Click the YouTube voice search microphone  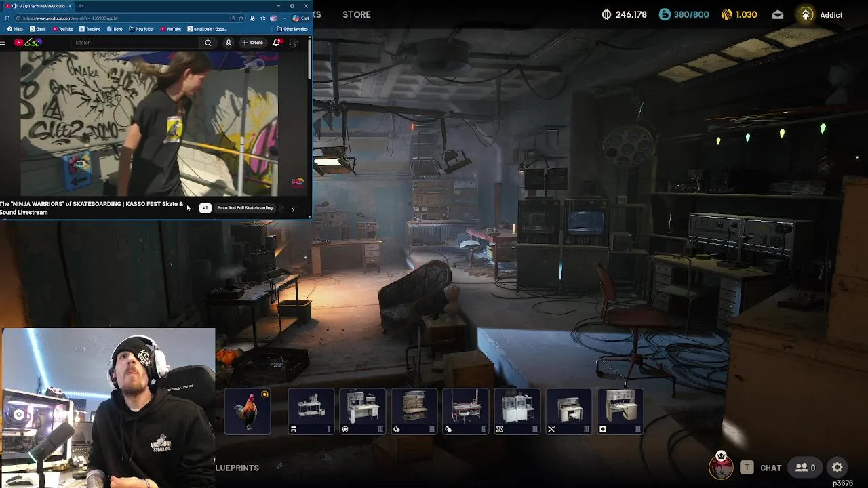(x=229, y=43)
